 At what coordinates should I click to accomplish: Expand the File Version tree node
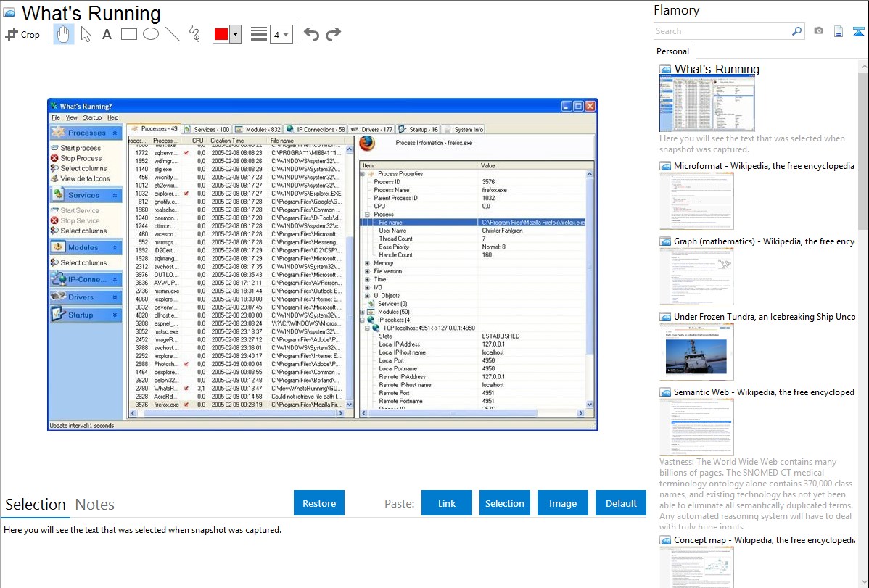click(x=368, y=272)
